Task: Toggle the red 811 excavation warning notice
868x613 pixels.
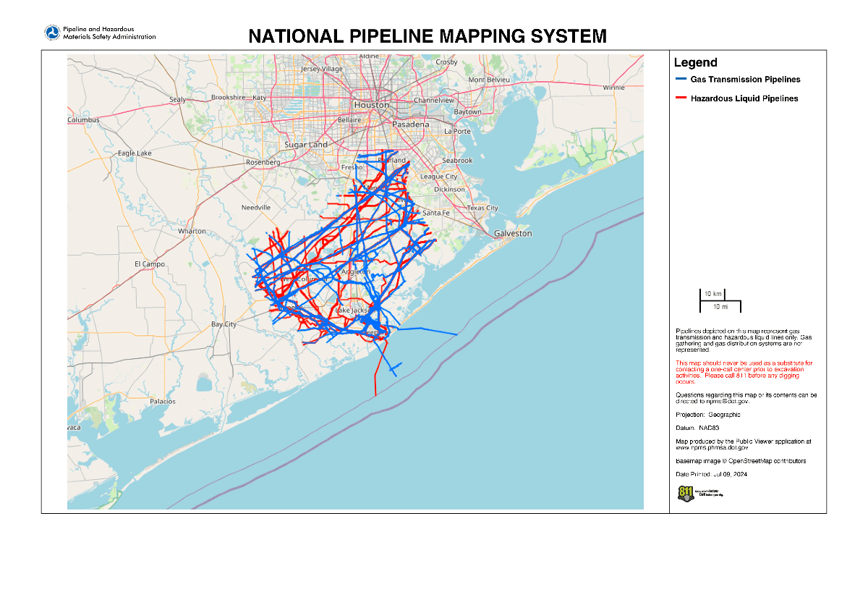Action: 744,373
